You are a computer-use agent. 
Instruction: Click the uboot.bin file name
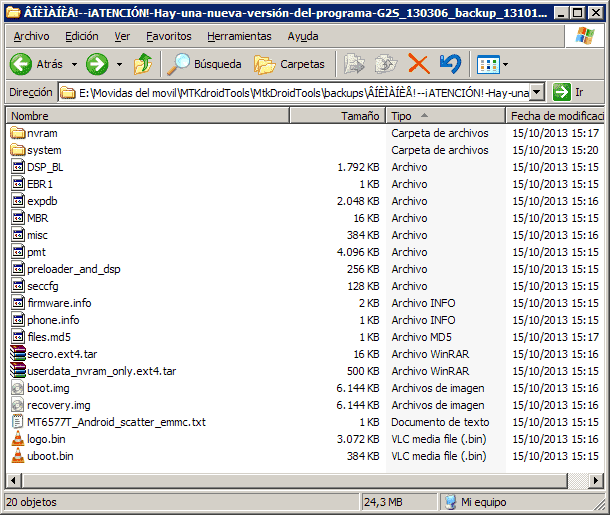click(x=50, y=456)
